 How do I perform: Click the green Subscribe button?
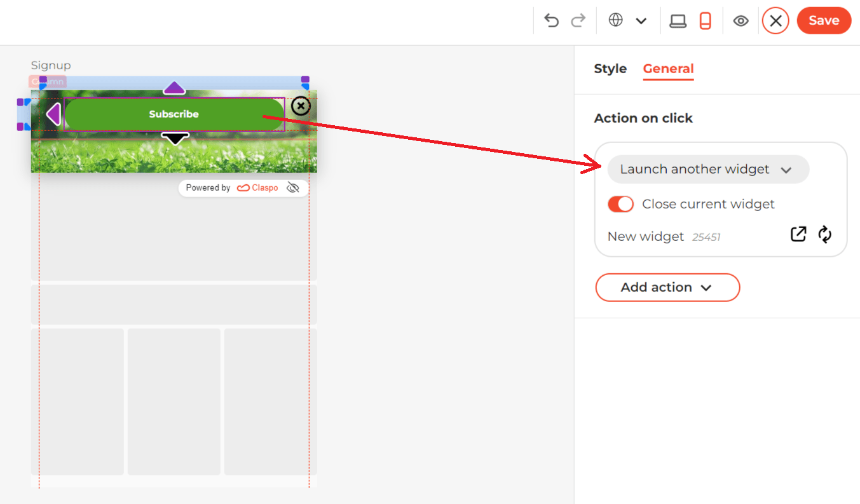[x=174, y=114]
